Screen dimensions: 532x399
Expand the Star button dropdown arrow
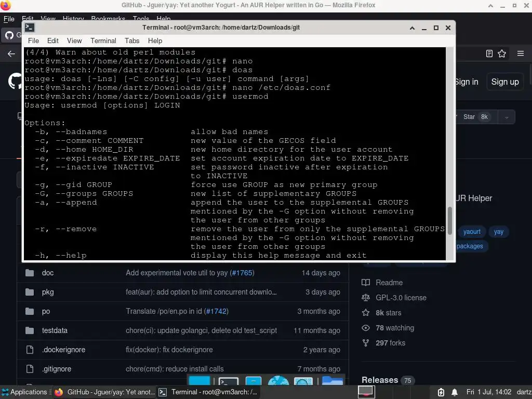[x=507, y=117]
